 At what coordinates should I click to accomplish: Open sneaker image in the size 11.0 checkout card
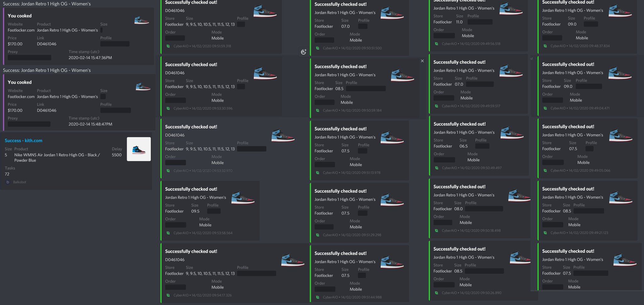(511, 8)
